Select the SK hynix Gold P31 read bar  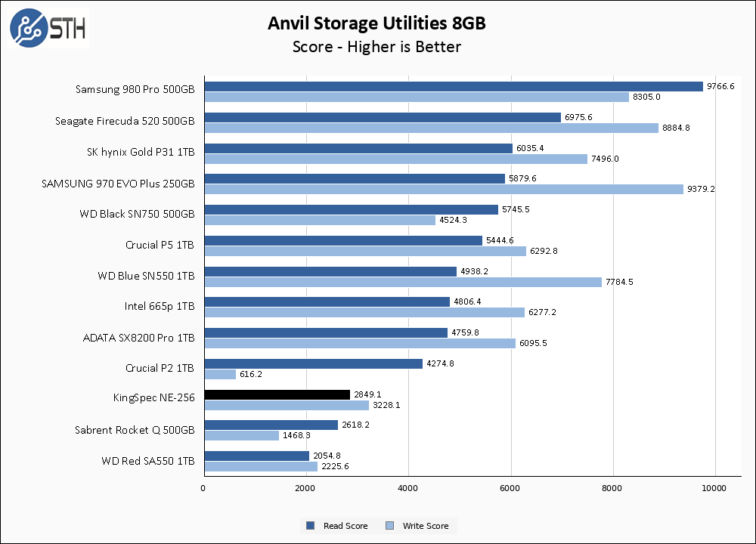tap(358, 148)
